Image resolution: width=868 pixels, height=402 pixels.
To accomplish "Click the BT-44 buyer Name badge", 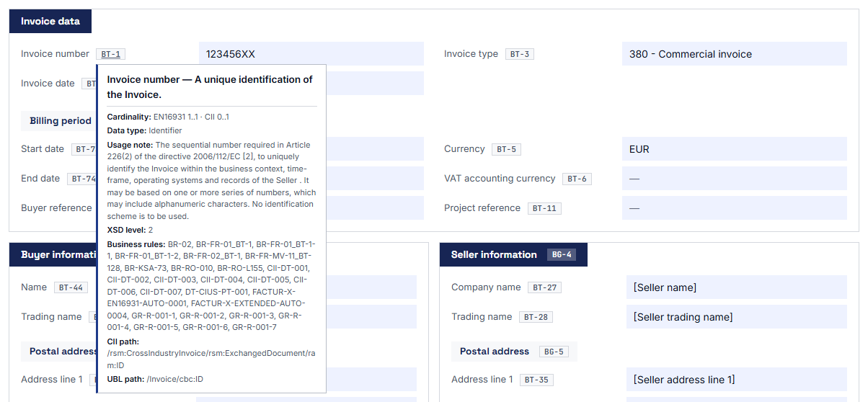I will tap(71, 287).
